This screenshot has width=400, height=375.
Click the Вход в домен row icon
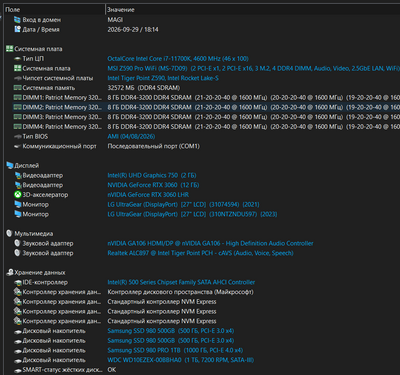[17, 20]
